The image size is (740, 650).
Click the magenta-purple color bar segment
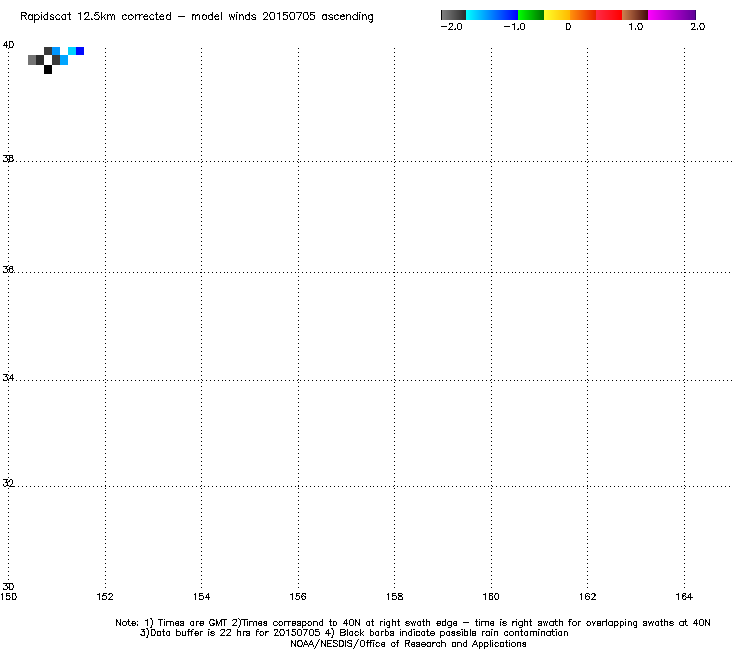click(672, 15)
